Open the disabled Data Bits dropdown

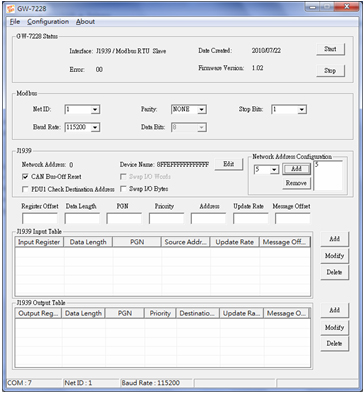(202, 127)
